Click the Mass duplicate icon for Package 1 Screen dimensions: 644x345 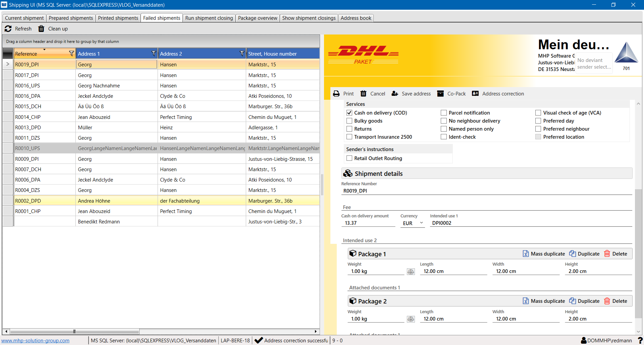tap(526, 254)
